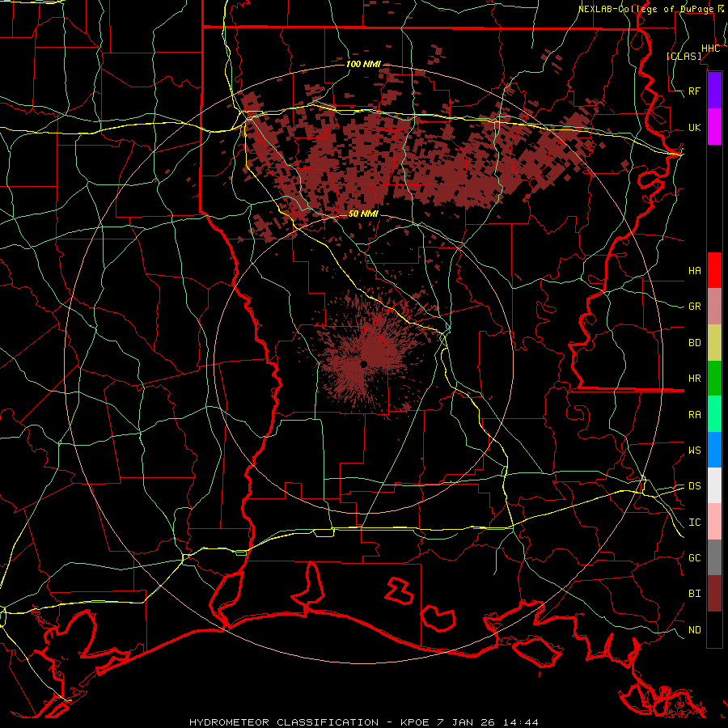Click the red HA hail swatch
This screenshot has width=728, height=728.
coord(714,270)
